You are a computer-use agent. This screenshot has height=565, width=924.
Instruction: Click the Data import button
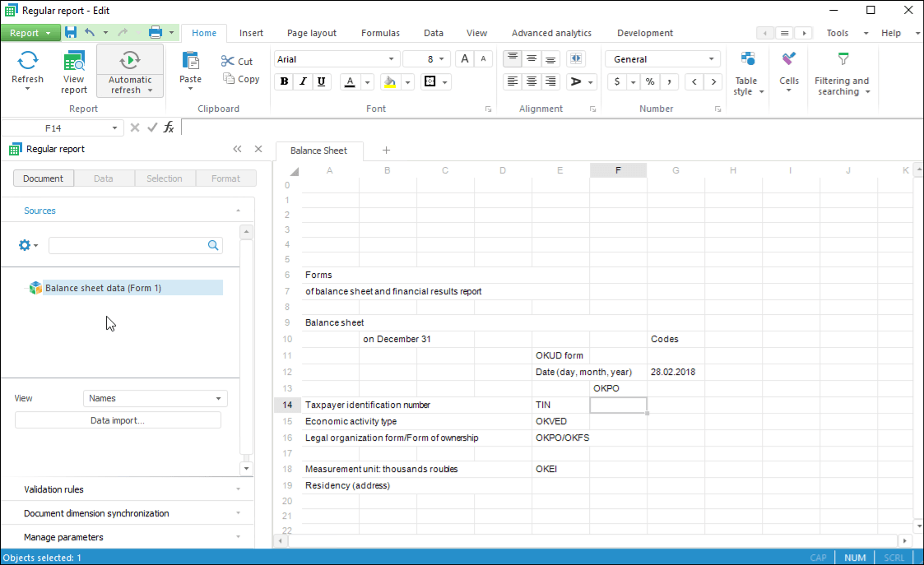118,420
